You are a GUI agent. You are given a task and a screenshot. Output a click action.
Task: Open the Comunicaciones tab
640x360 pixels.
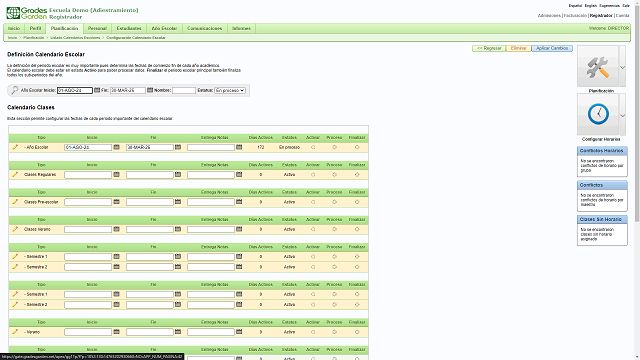coord(204,28)
